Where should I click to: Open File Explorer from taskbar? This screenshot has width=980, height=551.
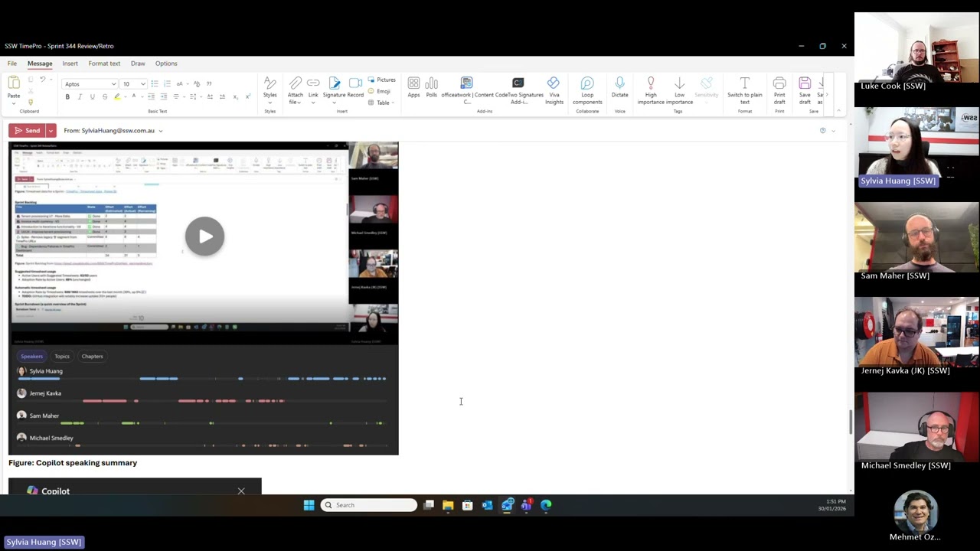448,505
